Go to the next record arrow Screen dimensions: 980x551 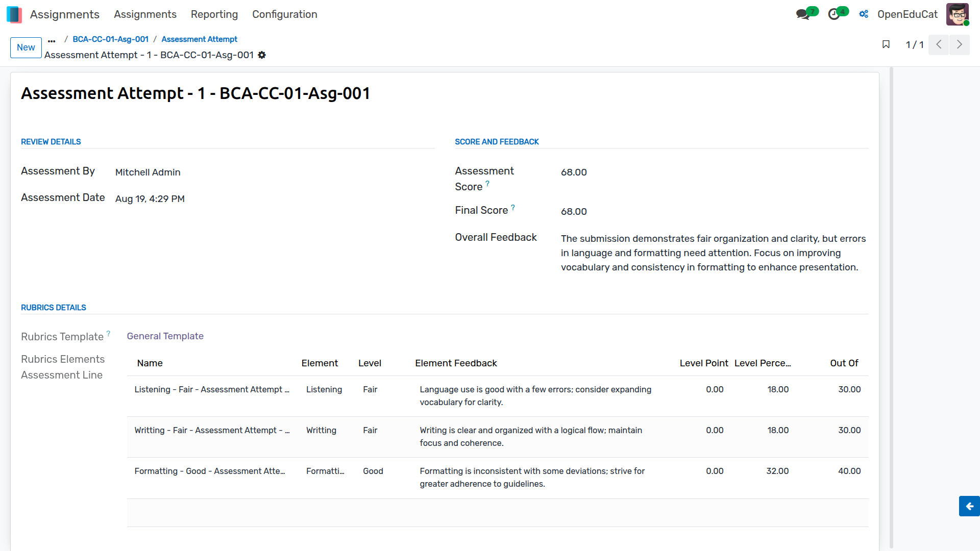click(960, 44)
